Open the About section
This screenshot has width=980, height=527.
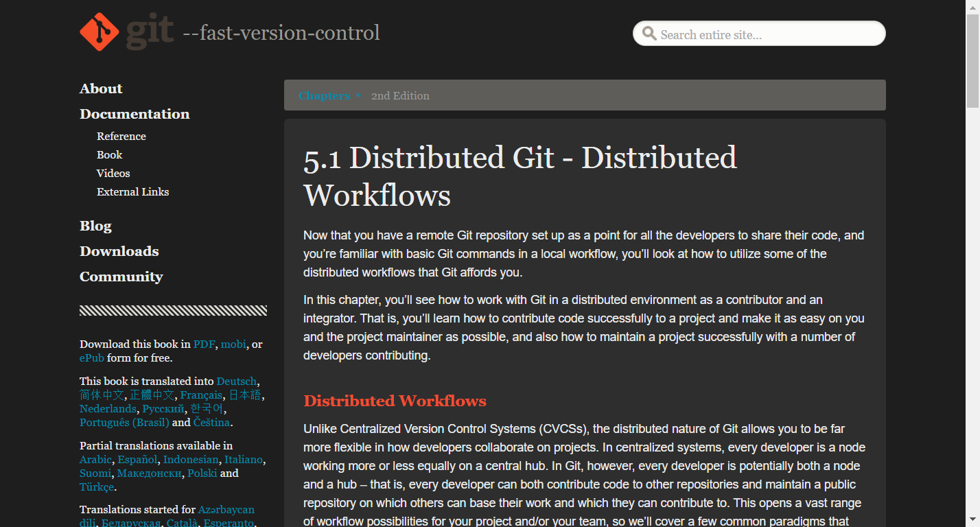(x=101, y=89)
